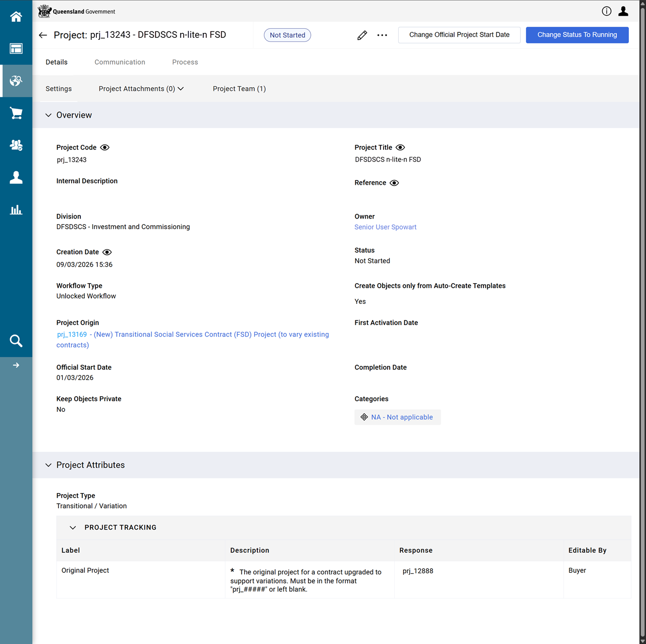Open the Senior User Spowart owner link

click(x=385, y=227)
